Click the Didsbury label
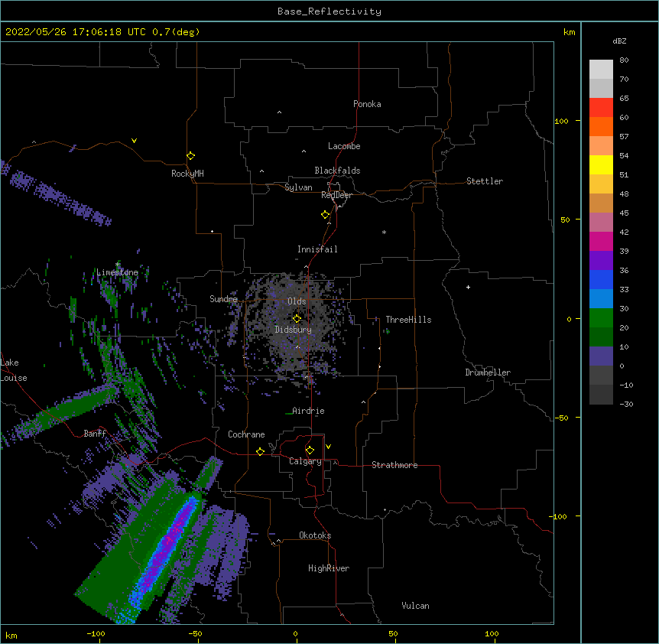This screenshot has height=644, width=659. (294, 330)
